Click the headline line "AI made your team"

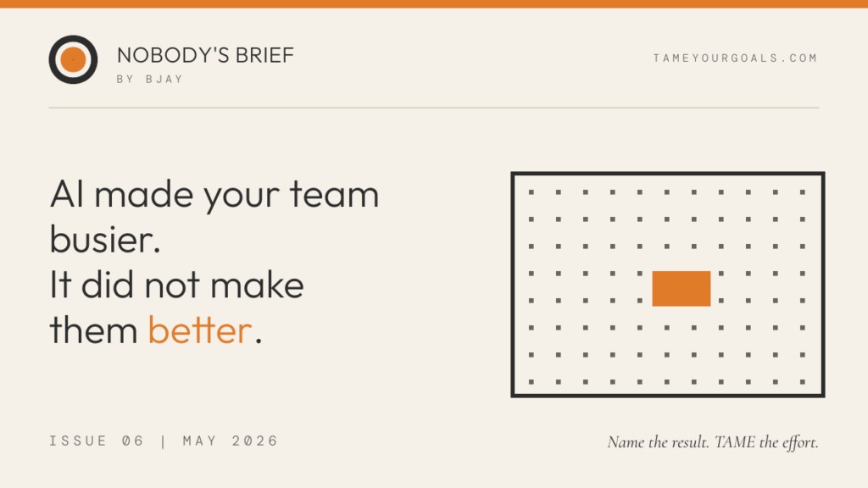(x=214, y=195)
